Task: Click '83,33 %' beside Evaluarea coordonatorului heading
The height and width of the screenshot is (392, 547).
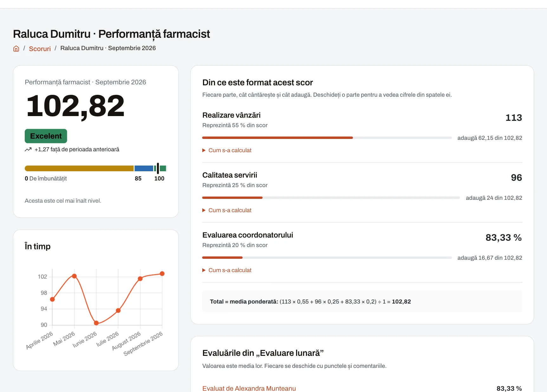Action: click(x=504, y=238)
